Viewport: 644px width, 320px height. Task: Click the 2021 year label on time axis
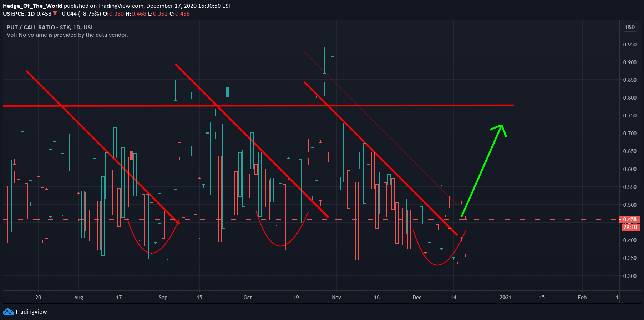(x=506, y=297)
